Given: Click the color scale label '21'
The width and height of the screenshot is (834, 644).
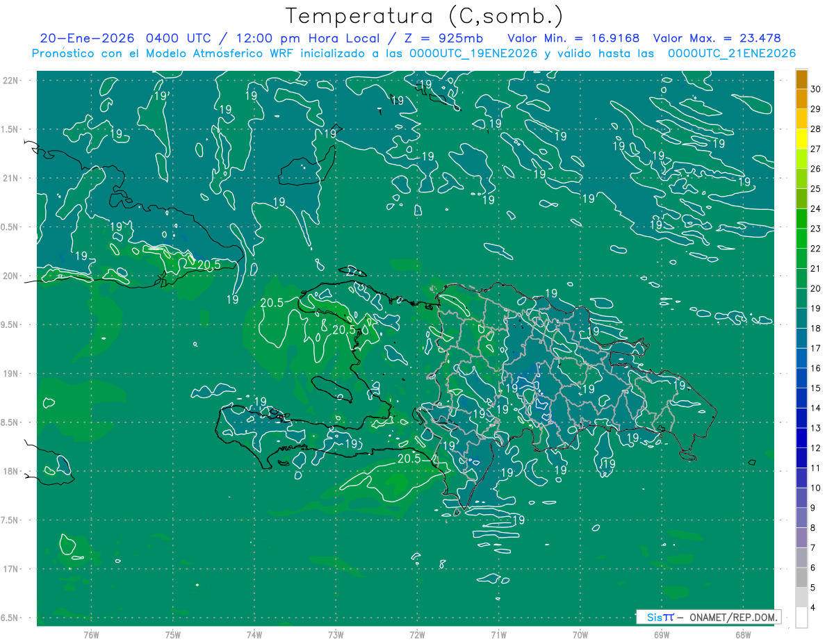Looking at the screenshot, I should 815,268.
